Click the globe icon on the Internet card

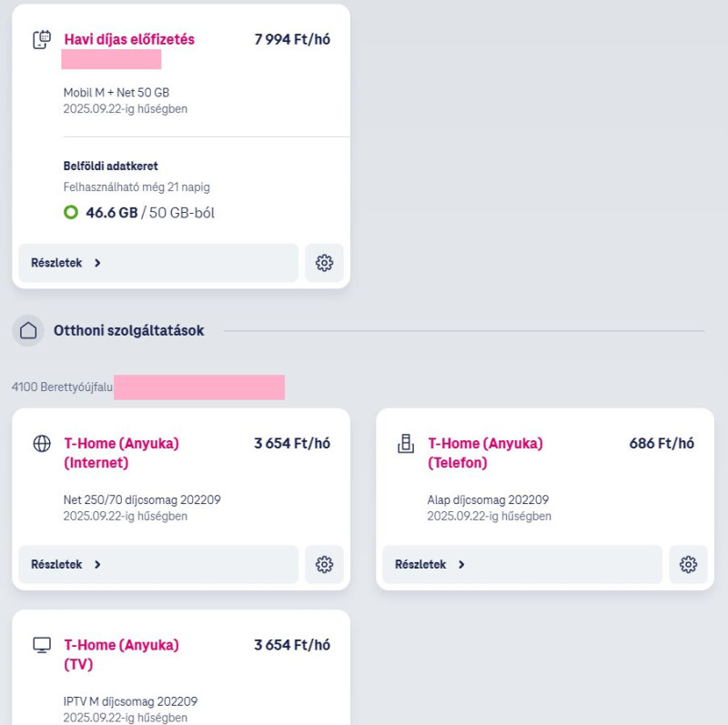(x=42, y=443)
